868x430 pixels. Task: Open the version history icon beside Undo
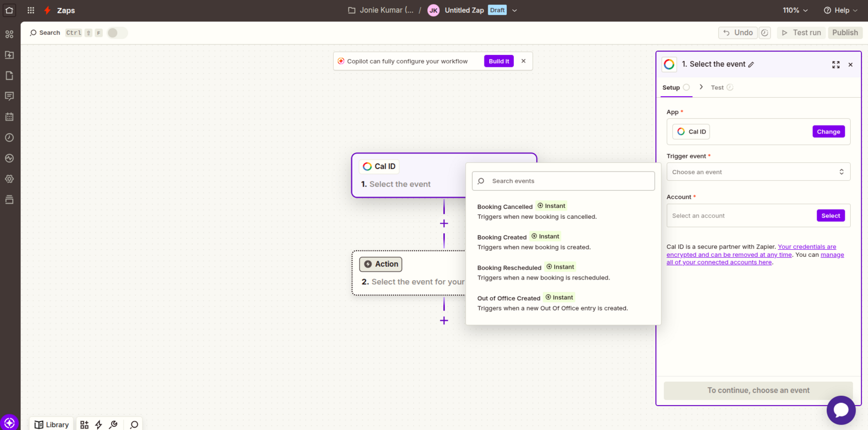(x=764, y=33)
